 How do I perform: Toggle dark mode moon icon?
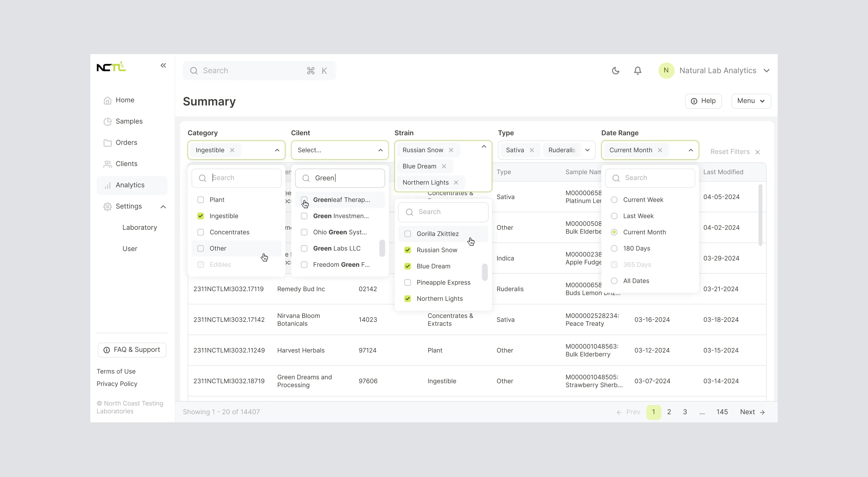[616, 70]
